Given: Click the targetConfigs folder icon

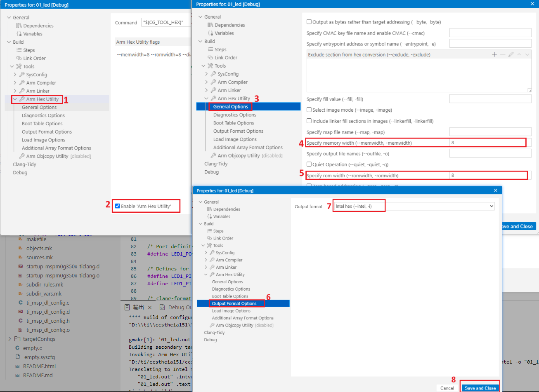Looking at the screenshot, I should [x=17, y=339].
